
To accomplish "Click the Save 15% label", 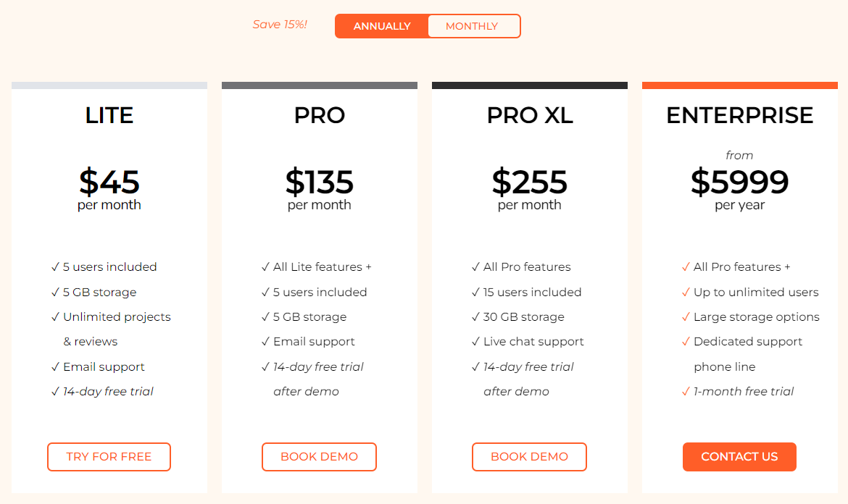I will pyautogui.click(x=280, y=25).
